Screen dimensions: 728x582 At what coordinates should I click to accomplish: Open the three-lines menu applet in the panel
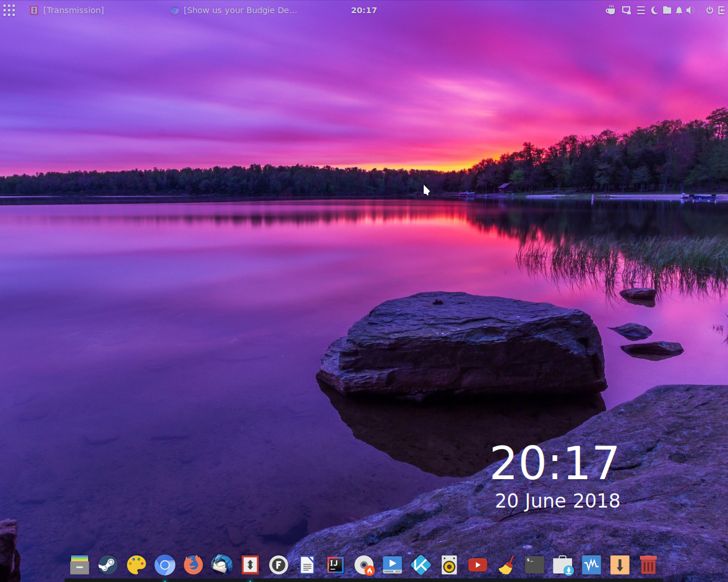tap(641, 10)
